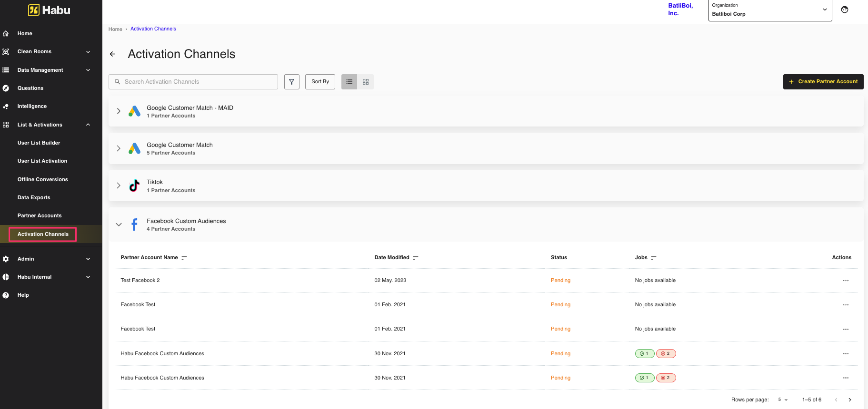Open the Organization dropdown
Image resolution: width=868 pixels, height=409 pixels.
click(x=770, y=10)
